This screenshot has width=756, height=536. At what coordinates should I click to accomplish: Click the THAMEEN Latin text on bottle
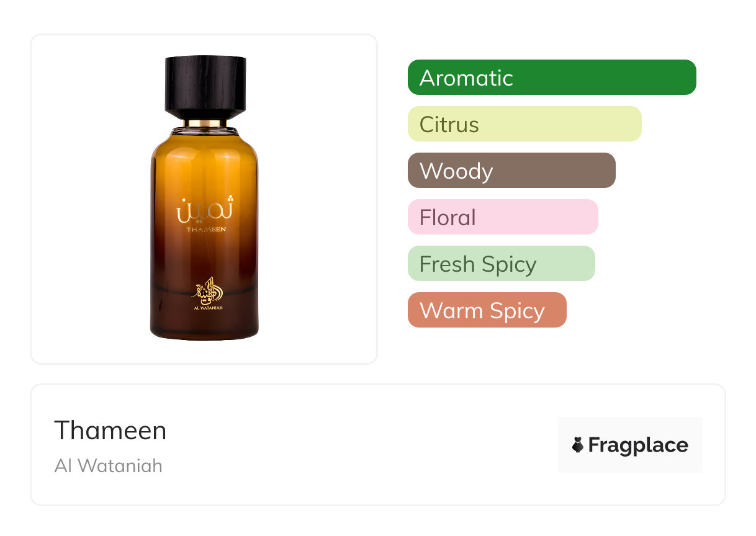click(206, 229)
